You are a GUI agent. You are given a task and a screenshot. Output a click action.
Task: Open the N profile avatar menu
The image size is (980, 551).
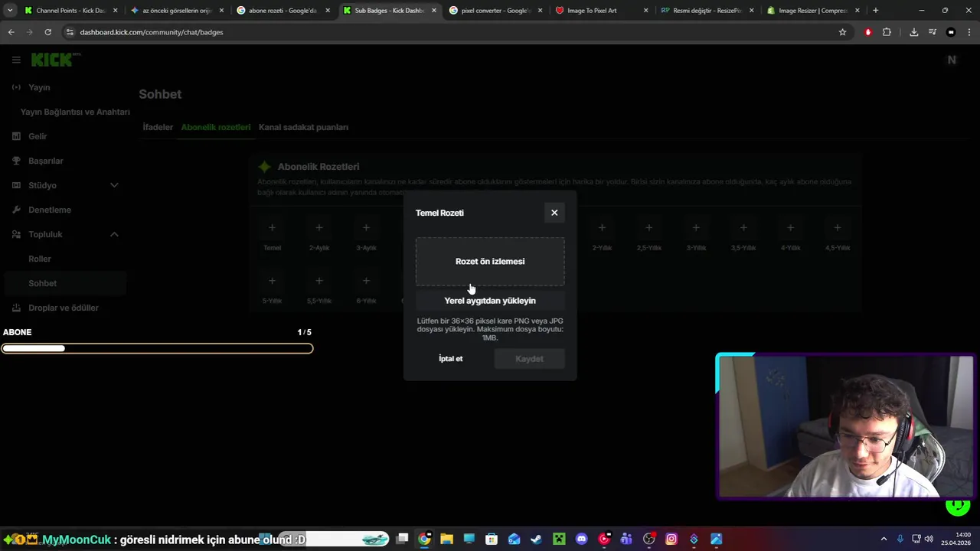pyautogui.click(x=952, y=60)
